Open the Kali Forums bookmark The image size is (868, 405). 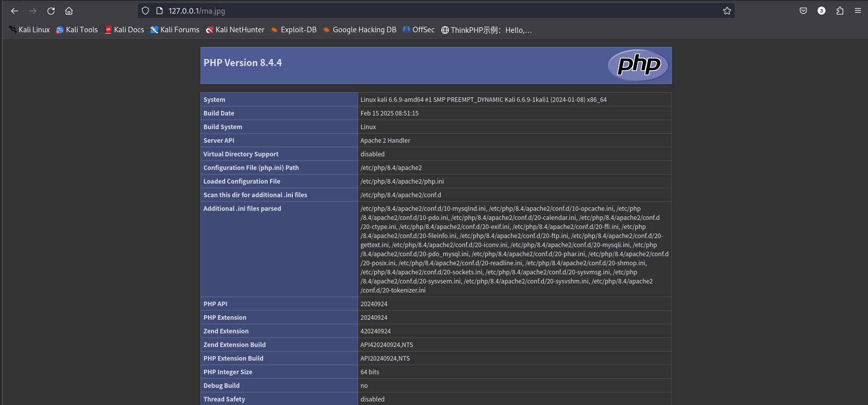coord(175,30)
